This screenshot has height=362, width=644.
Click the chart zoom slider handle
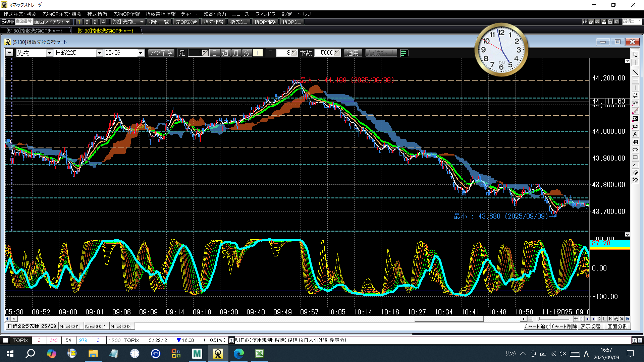pos(539,319)
